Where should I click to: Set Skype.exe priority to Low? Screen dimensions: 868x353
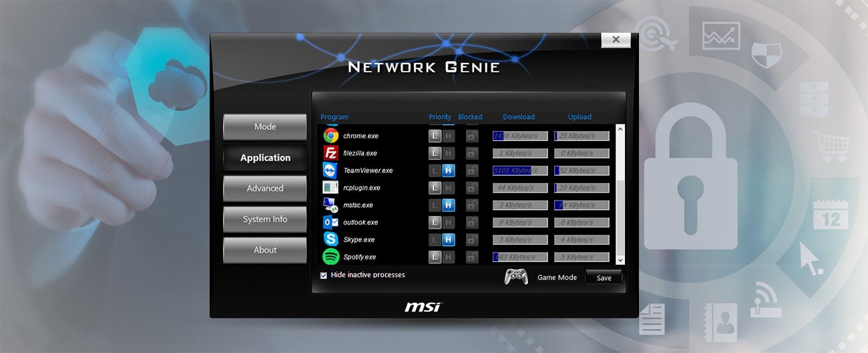click(x=435, y=239)
